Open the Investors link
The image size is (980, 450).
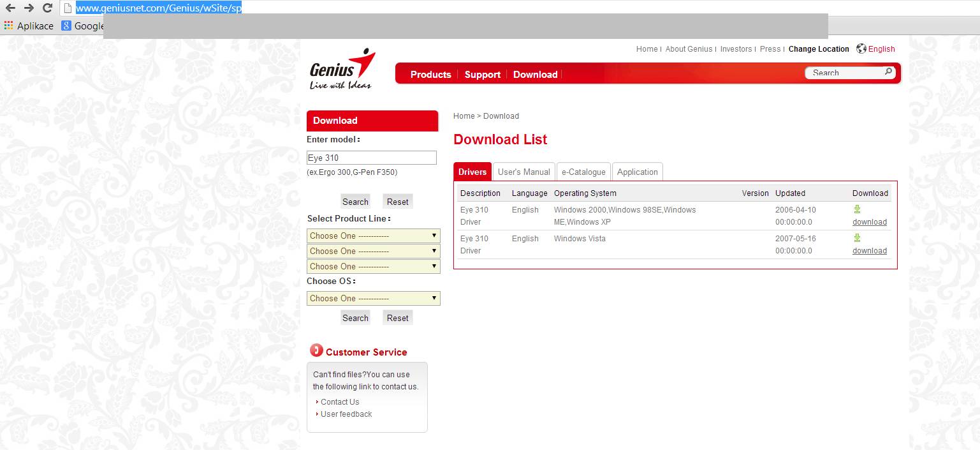(736, 49)
